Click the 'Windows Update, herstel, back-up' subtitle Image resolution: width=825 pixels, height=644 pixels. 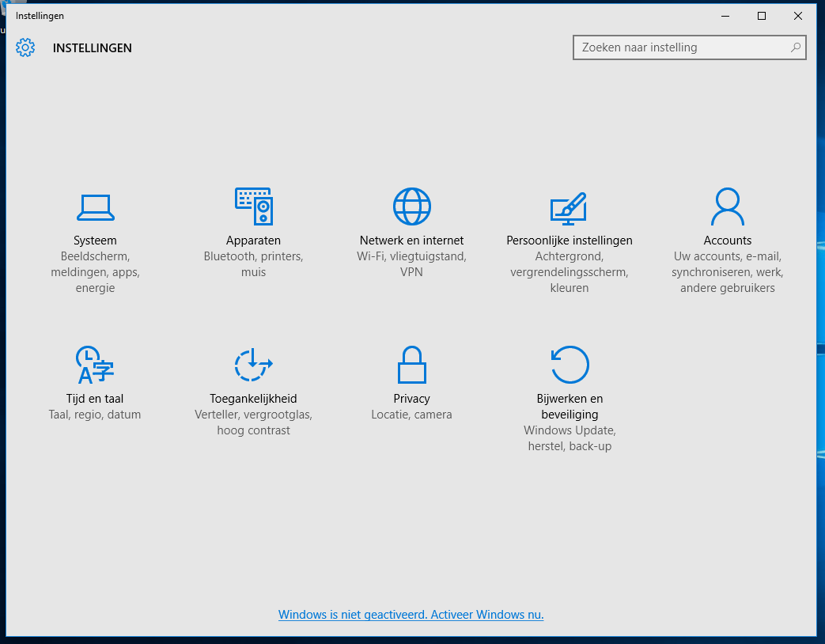570,438
